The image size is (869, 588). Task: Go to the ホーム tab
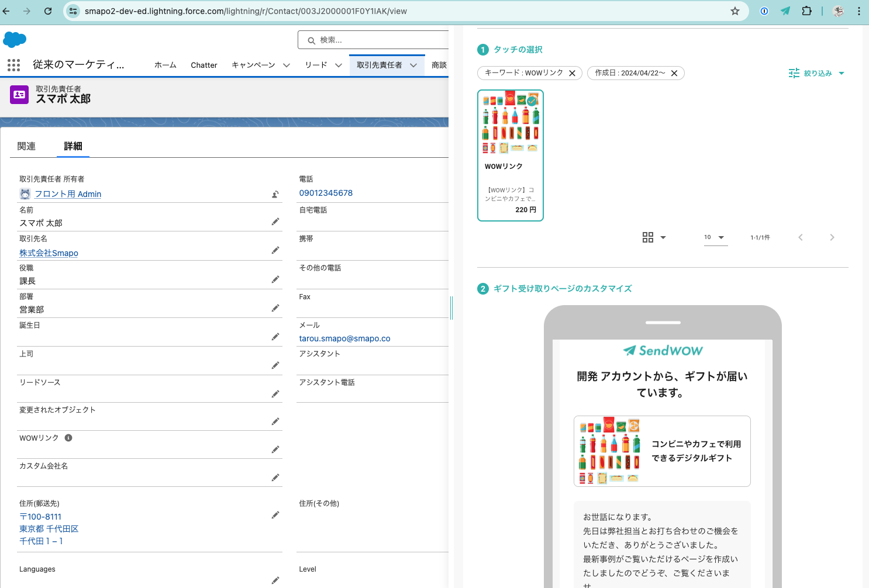[x=165, y=65]
